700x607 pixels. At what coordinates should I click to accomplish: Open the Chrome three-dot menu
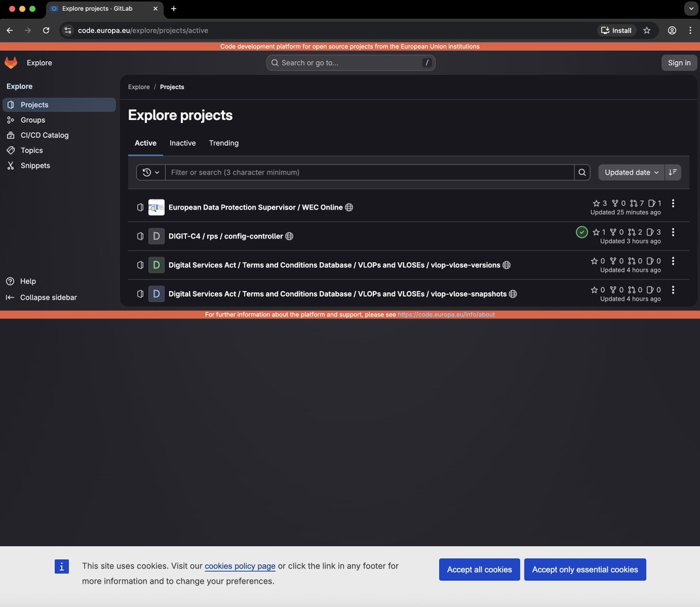click(690, 30)
